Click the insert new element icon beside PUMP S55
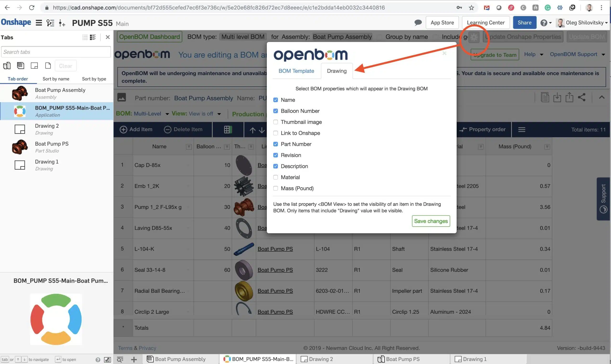611x364 pixels. pos(62,23)
